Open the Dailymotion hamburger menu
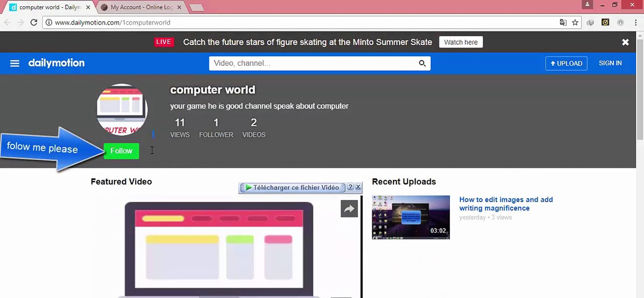The height and width of the screenshot is (298, 644). tap(14, 63)
